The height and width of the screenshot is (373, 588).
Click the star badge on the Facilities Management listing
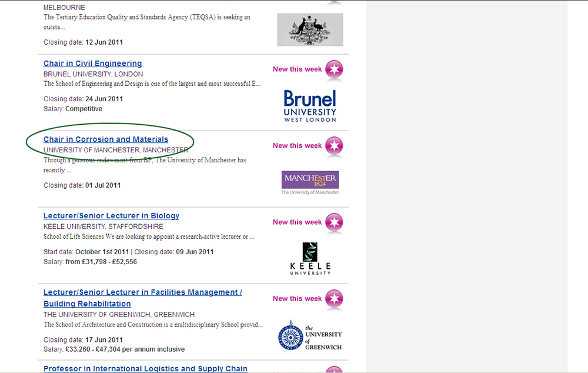pyautogui.click(x=334, y=299)
